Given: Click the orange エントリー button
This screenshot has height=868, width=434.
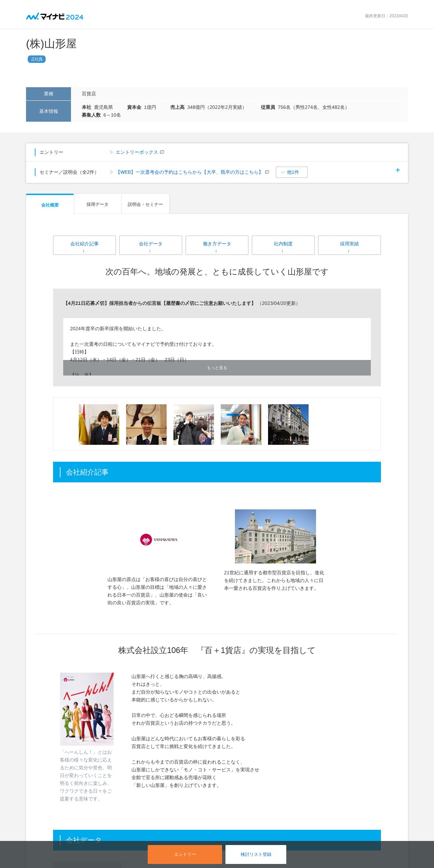Looking at the screenshot, I should click(x=185, y=854).
